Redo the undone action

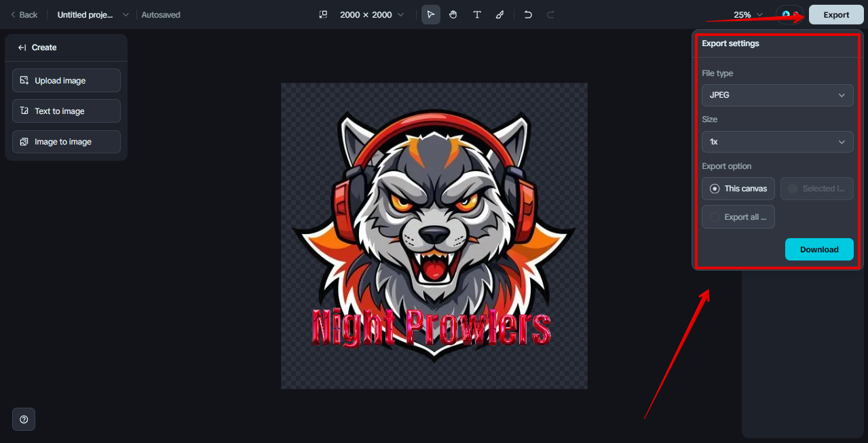pos(550,14)
